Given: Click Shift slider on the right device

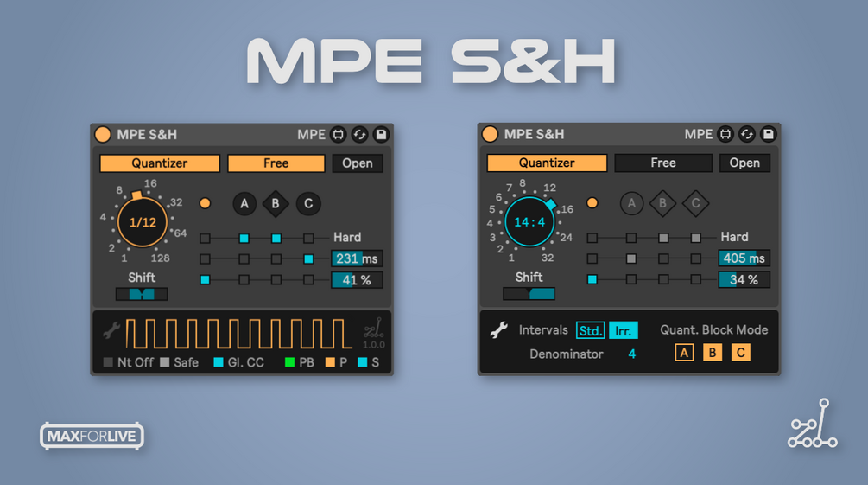Looking at the screenshot, I should coord(529,294).
